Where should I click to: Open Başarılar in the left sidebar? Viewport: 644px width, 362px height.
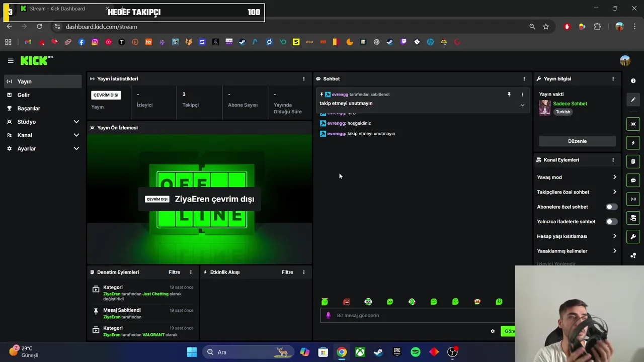43,108
